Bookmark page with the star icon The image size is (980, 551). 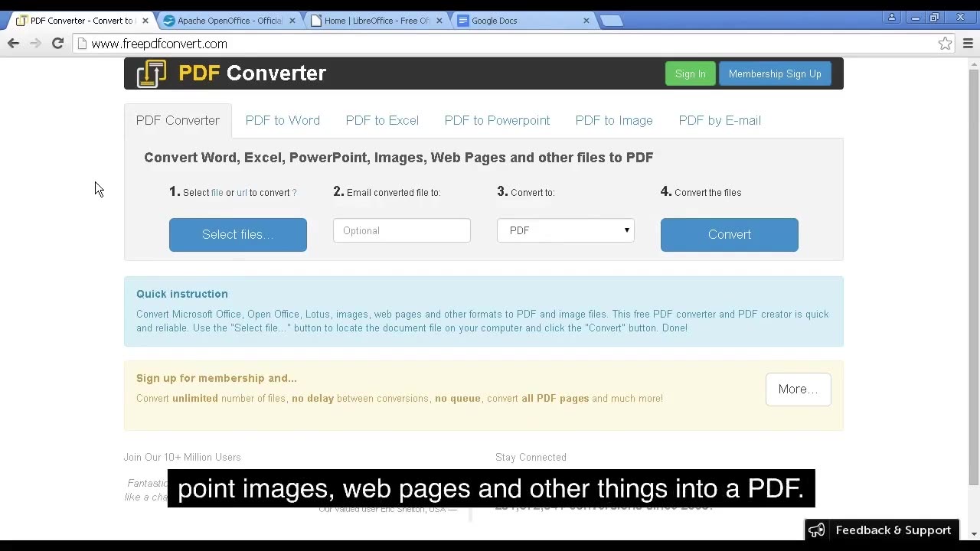[x=946, y=44]
